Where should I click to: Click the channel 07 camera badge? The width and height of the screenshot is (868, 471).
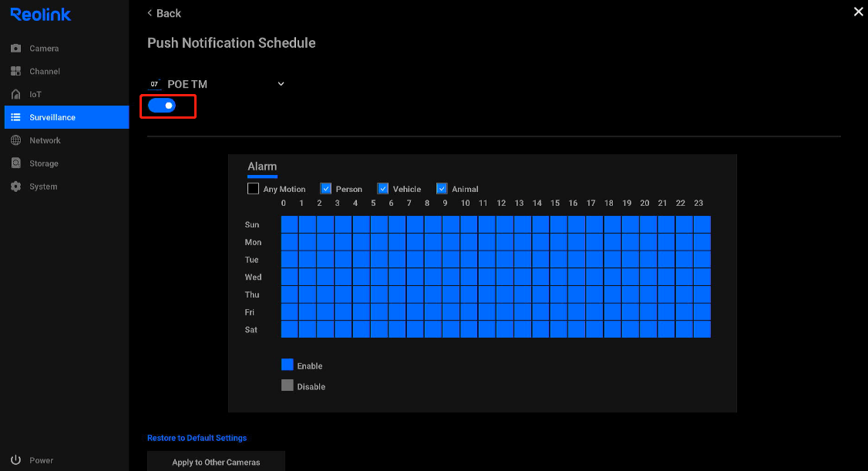(154, 84)
